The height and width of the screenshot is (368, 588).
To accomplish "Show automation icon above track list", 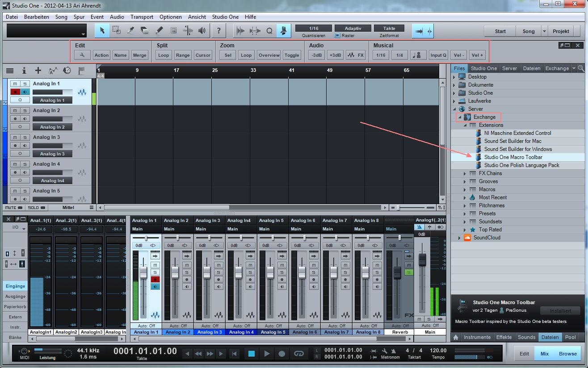I will (x=53, y=71).
